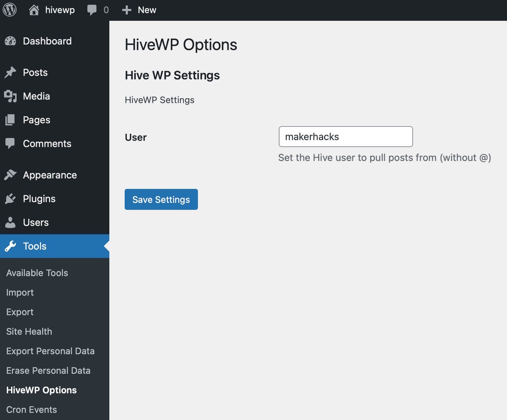Click the Tools wrench icon
This screenshot has height=420, width=507.
tap(10, 246)
